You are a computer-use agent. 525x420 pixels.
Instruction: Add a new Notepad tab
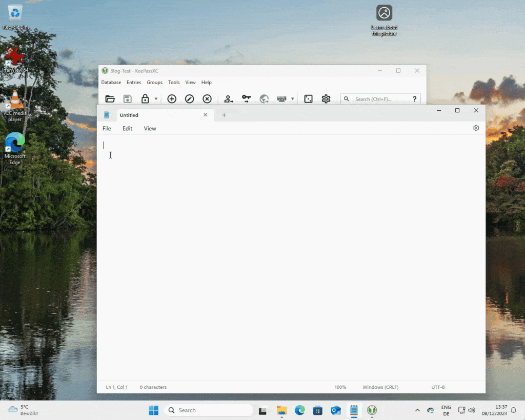pos(225,115)
